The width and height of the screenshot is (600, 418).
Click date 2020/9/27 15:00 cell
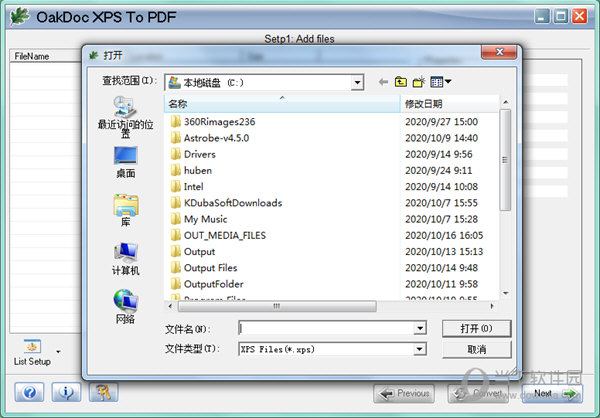[x=441, y=122]
